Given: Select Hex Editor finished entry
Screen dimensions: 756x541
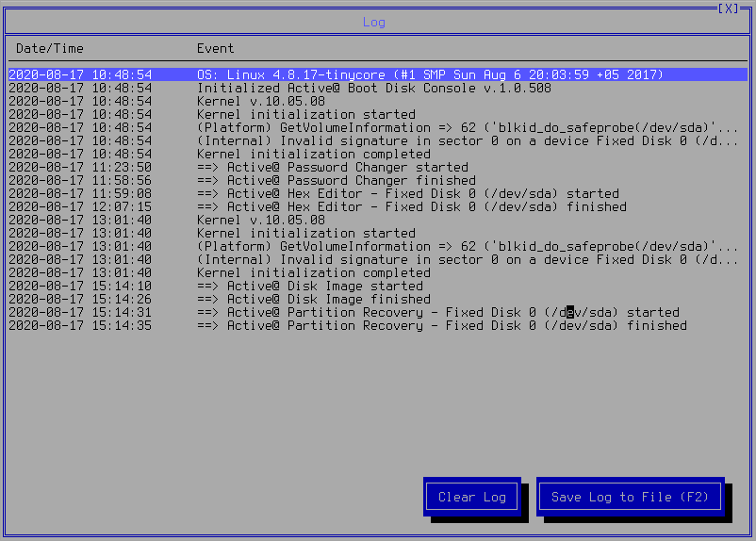Looking at the screenshot, I should [378, 206].
